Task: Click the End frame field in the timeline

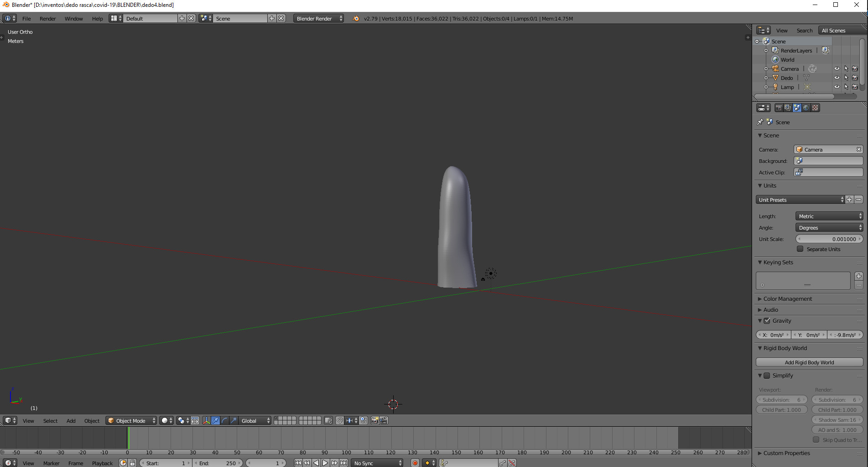Action: pos(218,463)
